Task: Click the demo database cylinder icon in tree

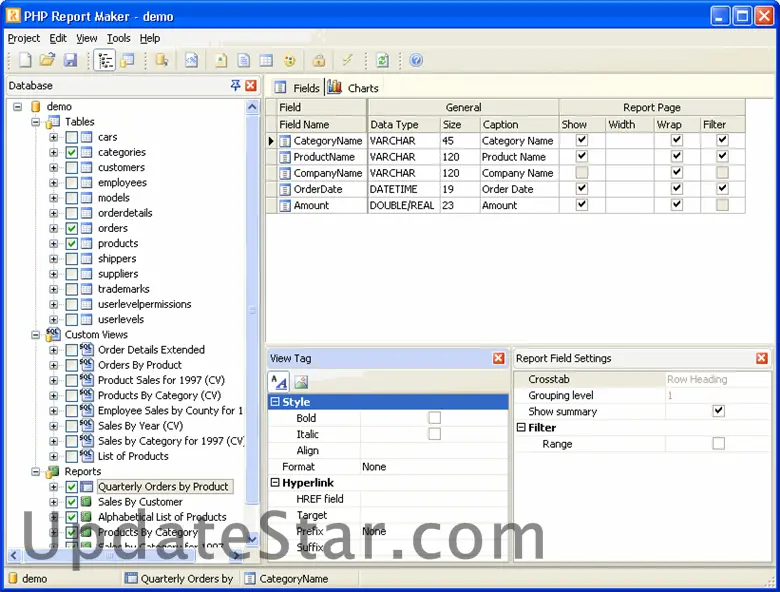Action: pos(35,106)
